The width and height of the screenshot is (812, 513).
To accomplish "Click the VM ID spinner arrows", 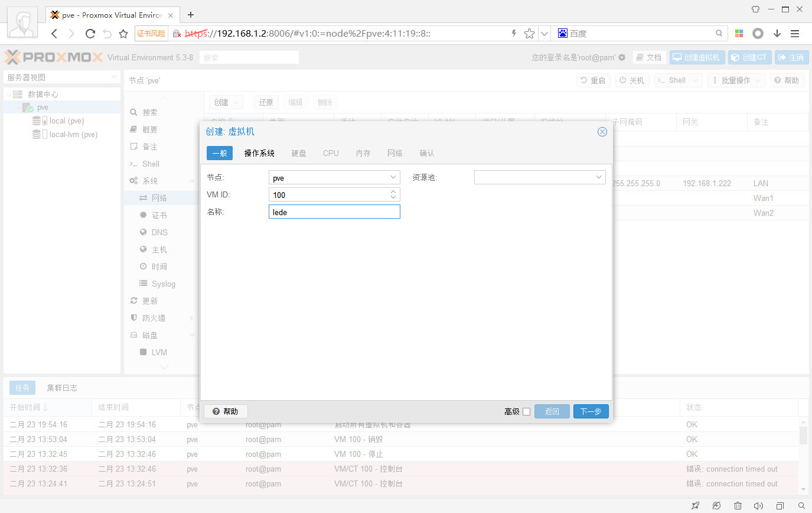I will click(x=393, y=194).
